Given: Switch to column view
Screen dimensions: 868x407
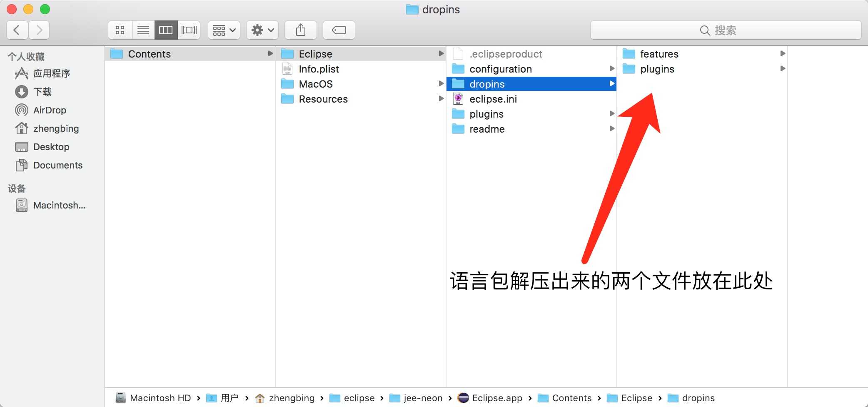Looking at the screenshot, I should (x=166, y=30).
